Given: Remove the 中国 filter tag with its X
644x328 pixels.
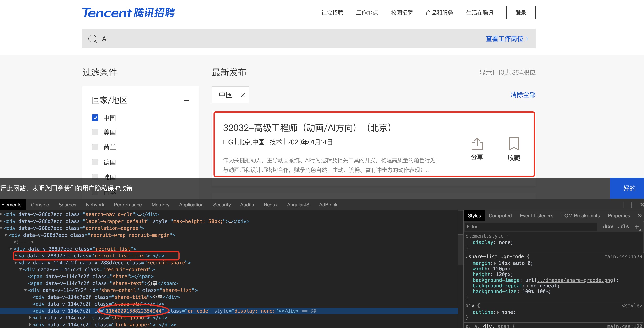Looking at the screenshot, I should point(243,95).
